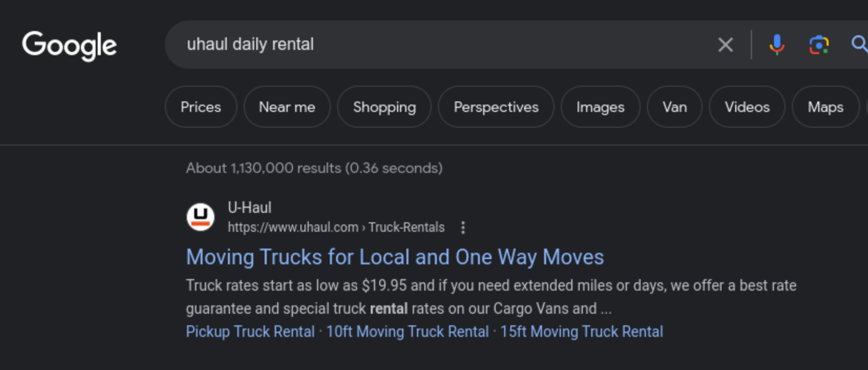Open 10ft Moving Truck Rental sitelink
868x370 pixels.
tap(407, 332)
